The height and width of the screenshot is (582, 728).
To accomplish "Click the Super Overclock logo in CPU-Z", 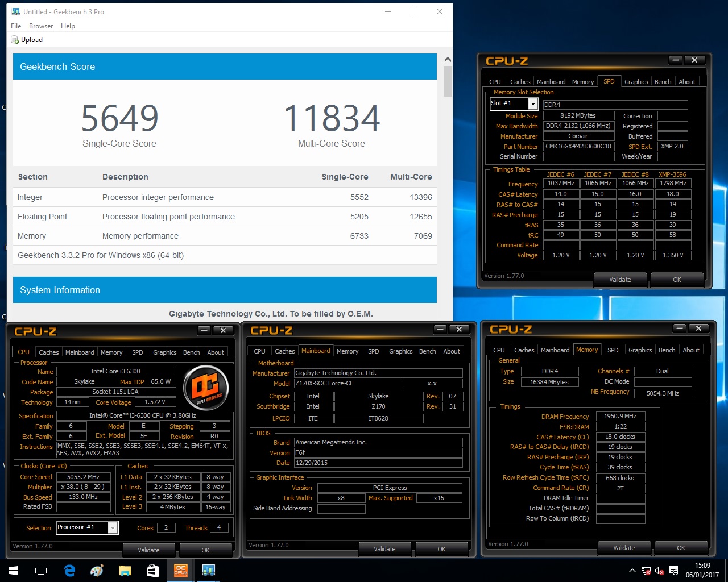I will point(205,387).
